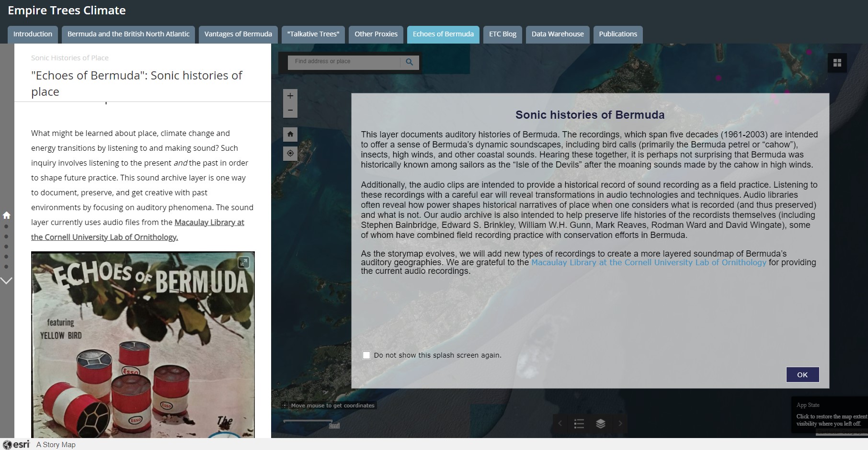
Task: Click the map zoom in plus button
Action: tap(290, 96)
